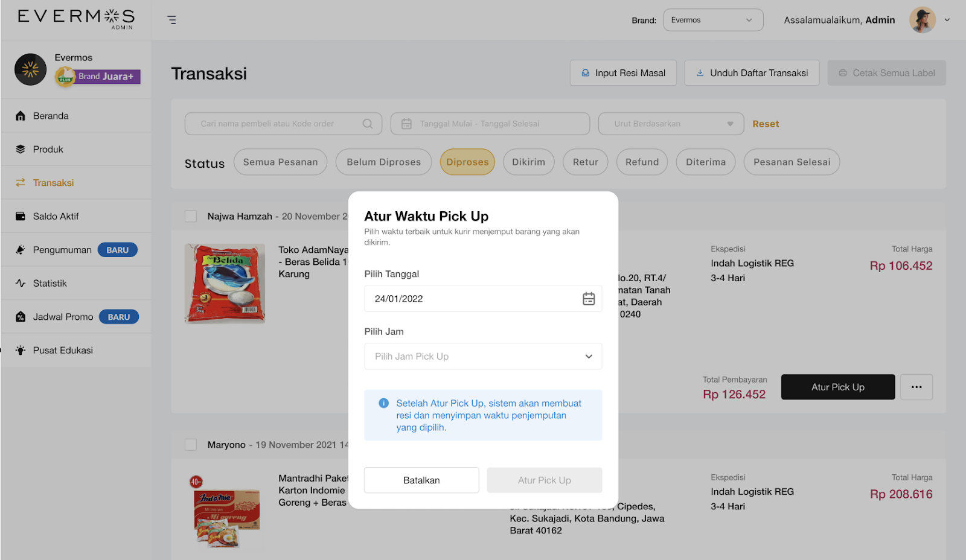Check the Maryono order checkbox
This screenshot has height=560, width=966.
pos(190,444)
